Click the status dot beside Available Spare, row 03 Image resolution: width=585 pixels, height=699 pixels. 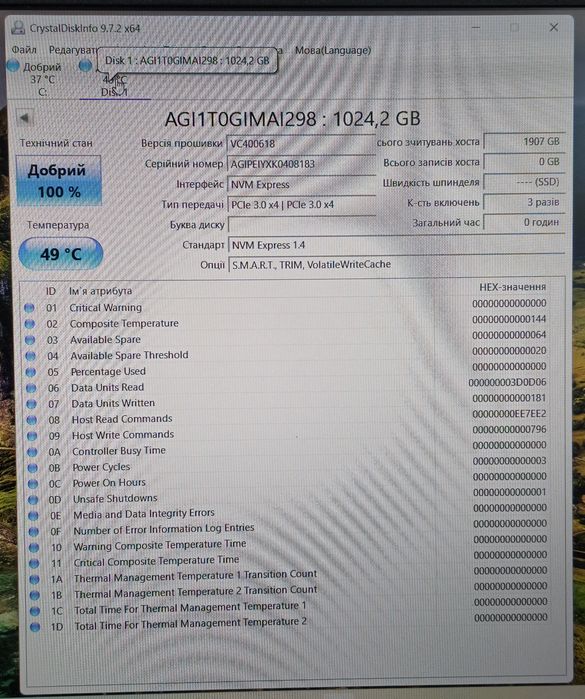tap(30, 340)
